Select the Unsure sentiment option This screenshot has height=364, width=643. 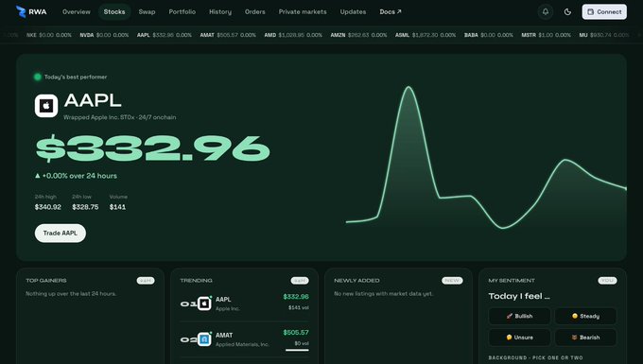[x=519, y=338]
